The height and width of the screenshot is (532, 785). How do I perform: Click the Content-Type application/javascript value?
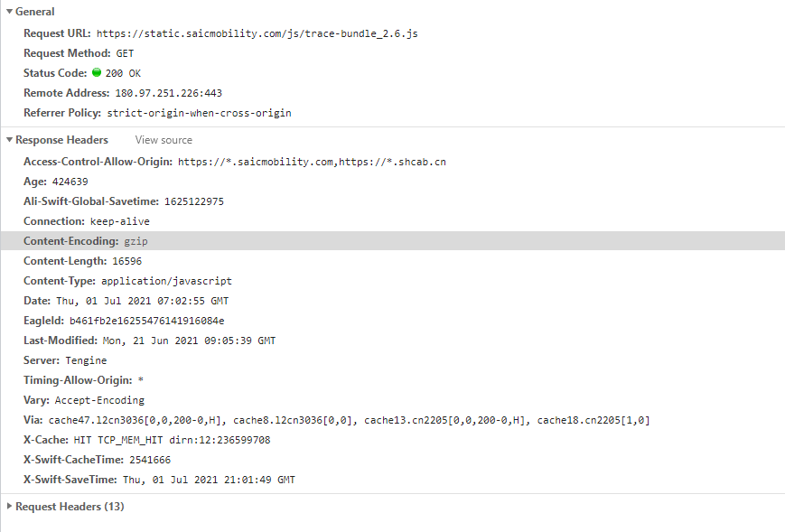coord(167,281)
